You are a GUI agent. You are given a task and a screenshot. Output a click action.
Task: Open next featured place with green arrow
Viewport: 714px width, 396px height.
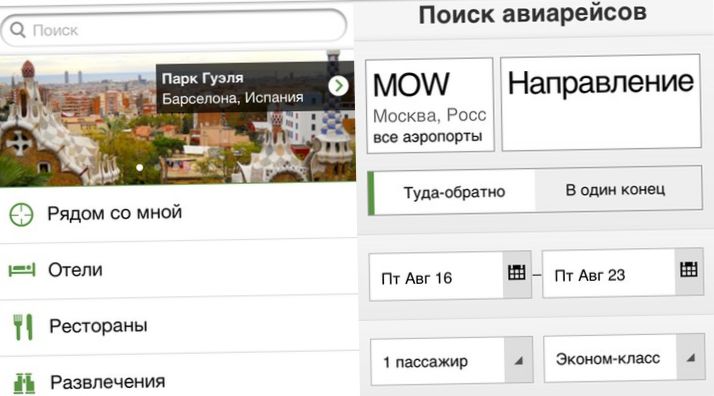[338, 85]
